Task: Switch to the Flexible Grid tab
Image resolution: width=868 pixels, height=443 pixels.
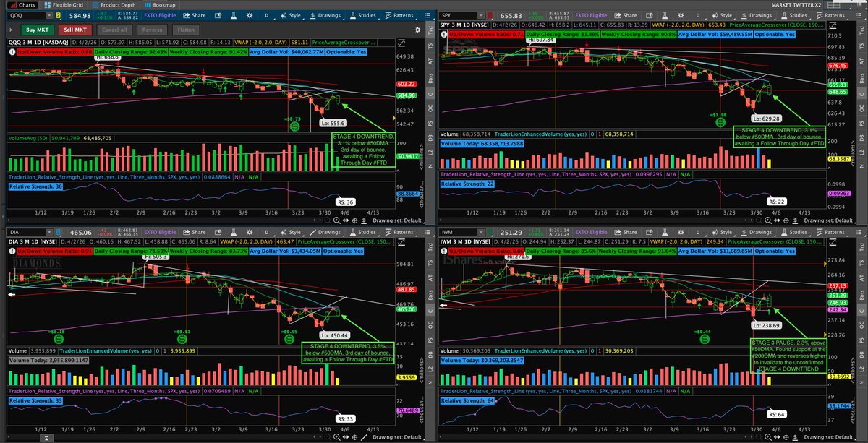Action: [64, 5]
